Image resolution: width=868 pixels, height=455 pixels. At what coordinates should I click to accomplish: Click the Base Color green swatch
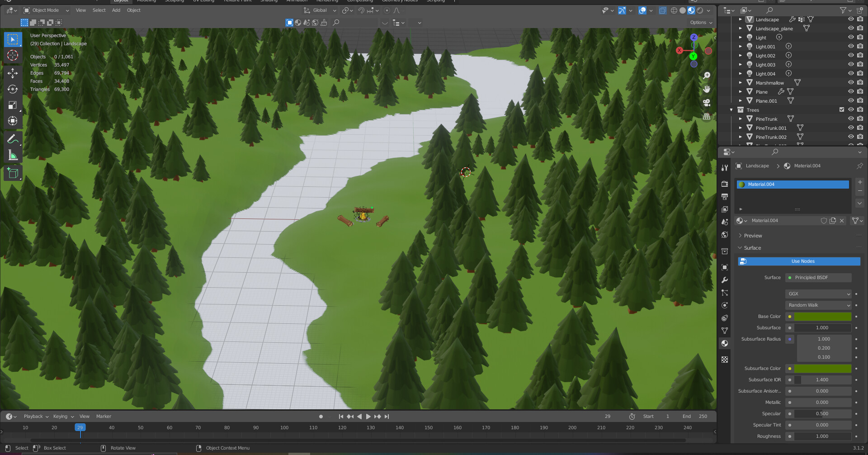(x=822, y=317)
